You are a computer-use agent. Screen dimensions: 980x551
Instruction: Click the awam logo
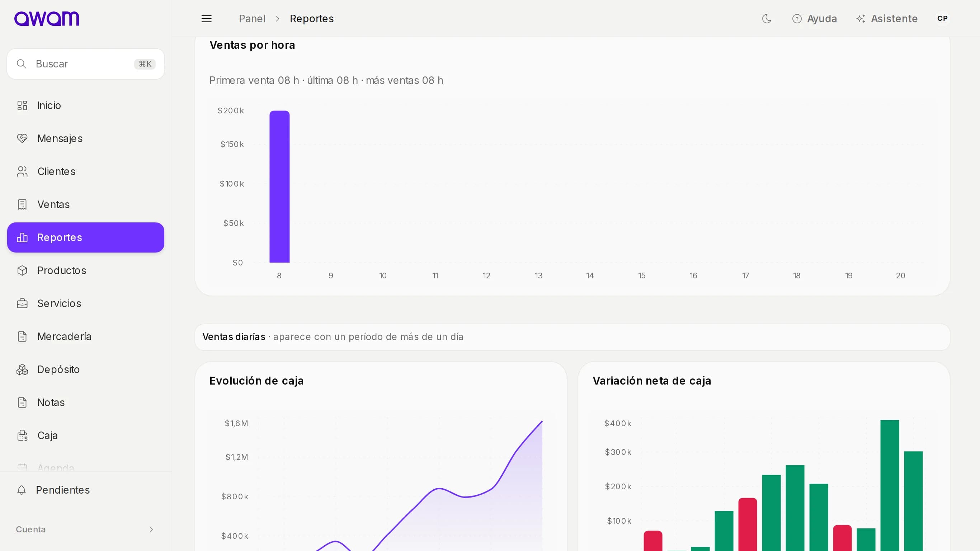(x=46, y=18)
